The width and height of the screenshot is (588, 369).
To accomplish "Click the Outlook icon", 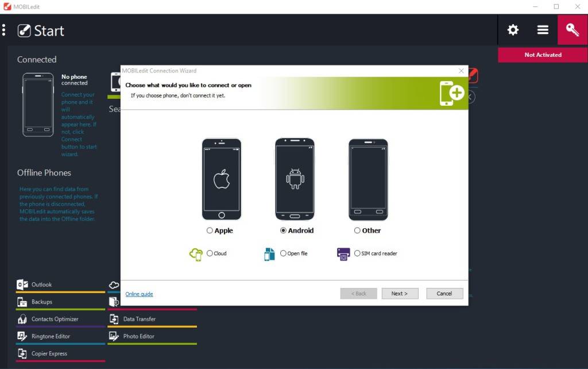I will coord(22,285).
